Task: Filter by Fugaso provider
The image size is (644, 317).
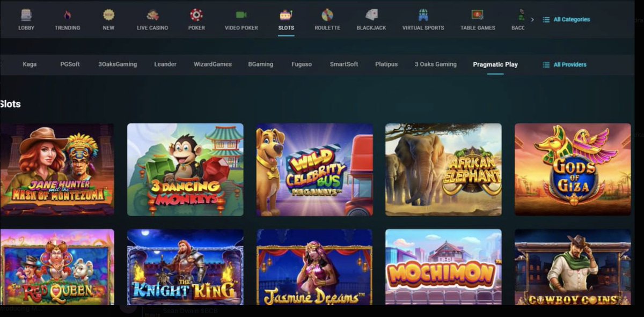Action: click(302, 64)
